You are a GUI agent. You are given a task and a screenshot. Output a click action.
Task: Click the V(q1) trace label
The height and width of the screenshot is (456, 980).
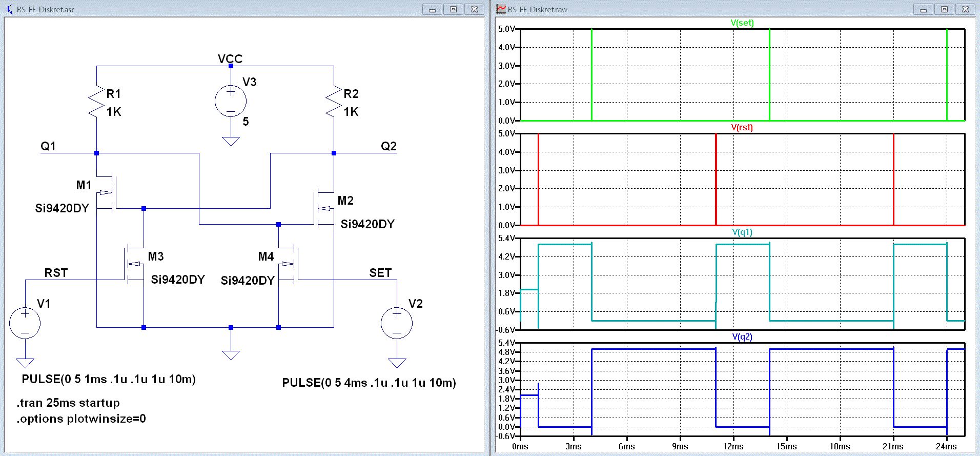point(742,232)
